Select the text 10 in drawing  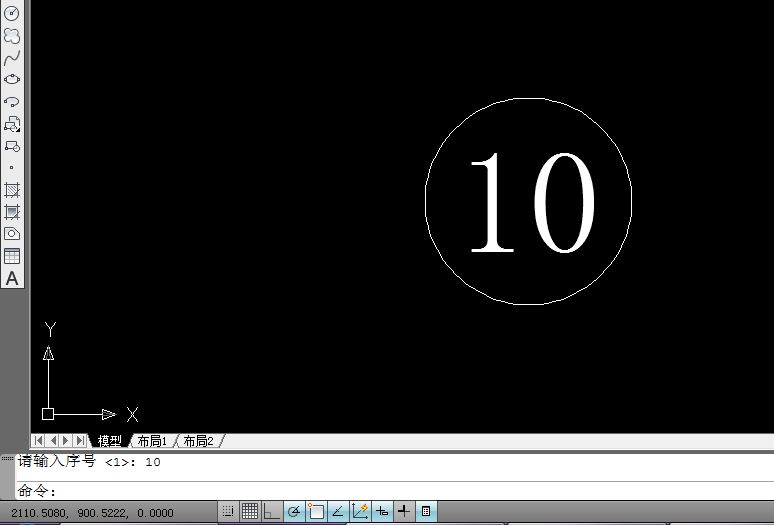click(x=533, y=203)
